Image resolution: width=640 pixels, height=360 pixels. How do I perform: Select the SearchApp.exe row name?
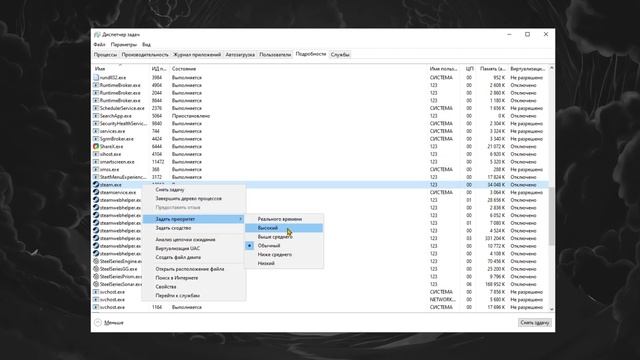pos(116,116)
